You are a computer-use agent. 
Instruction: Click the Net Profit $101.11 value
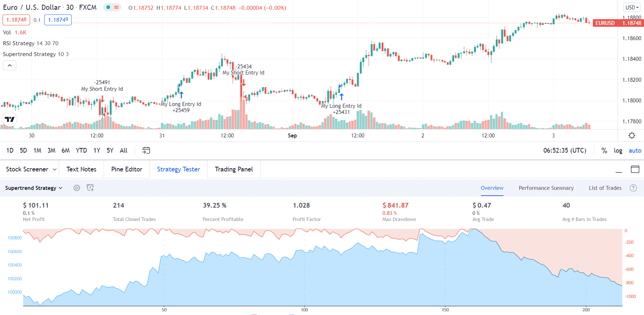coord(36,205)
